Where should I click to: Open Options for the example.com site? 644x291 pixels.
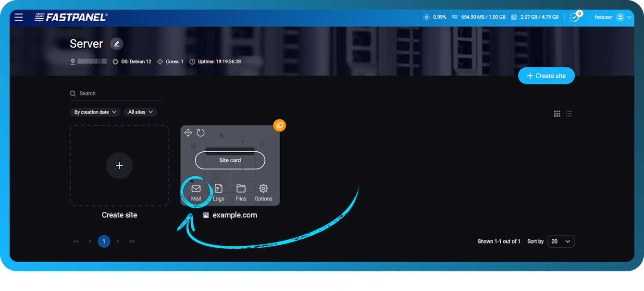pyautogui.click(x=263, y=192)
